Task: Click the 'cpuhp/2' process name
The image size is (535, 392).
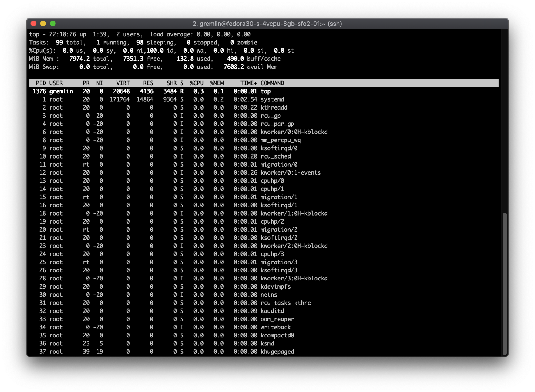Action: (272, 221)
